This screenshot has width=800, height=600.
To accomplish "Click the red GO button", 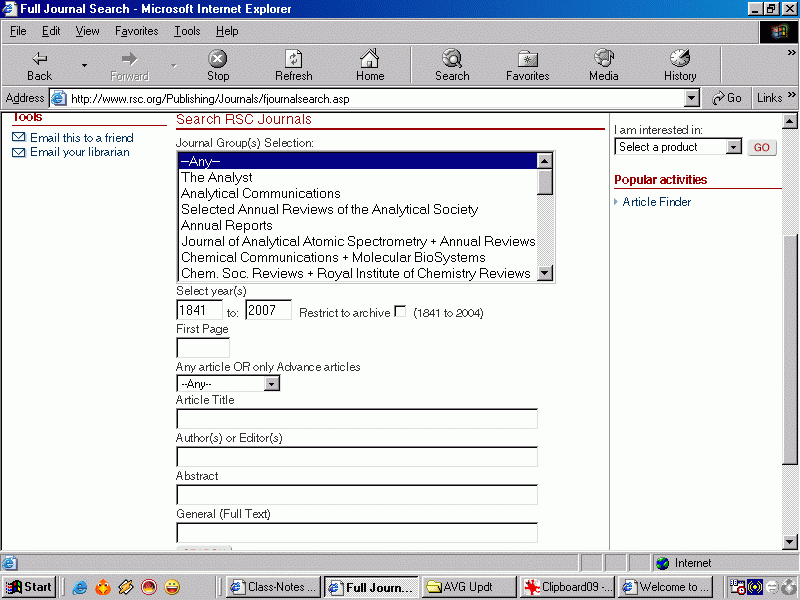I will pyautogui.click(x=762, y=147).
